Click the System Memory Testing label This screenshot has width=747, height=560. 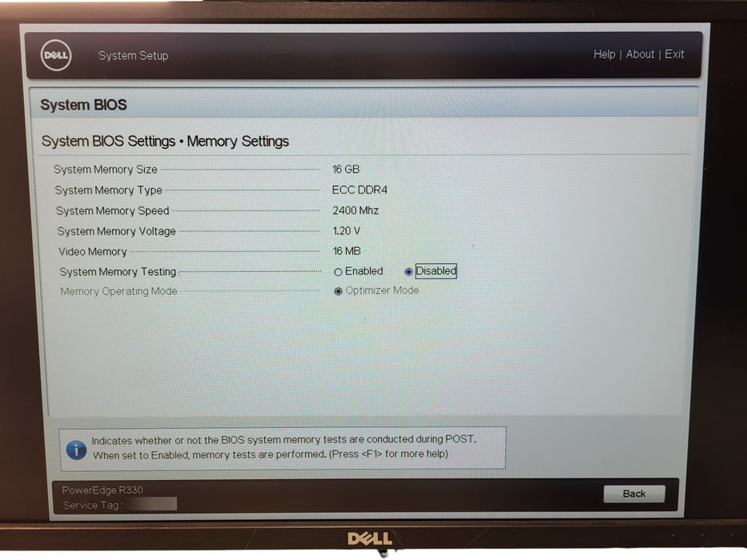118,272
